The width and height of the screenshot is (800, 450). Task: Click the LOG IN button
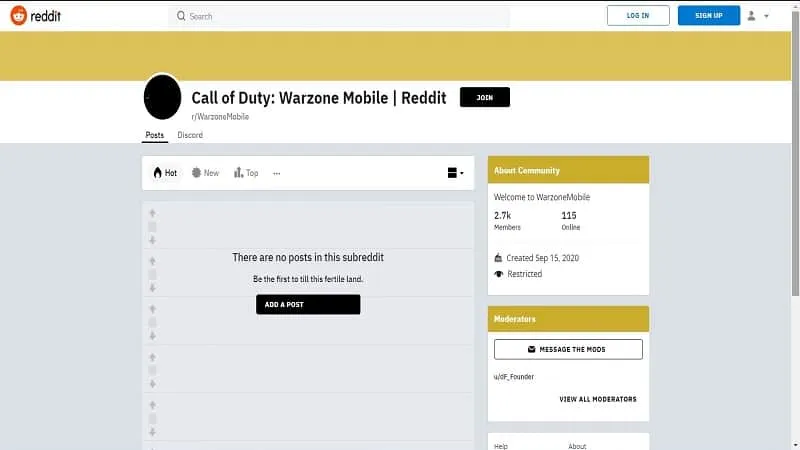pos(638,16)
